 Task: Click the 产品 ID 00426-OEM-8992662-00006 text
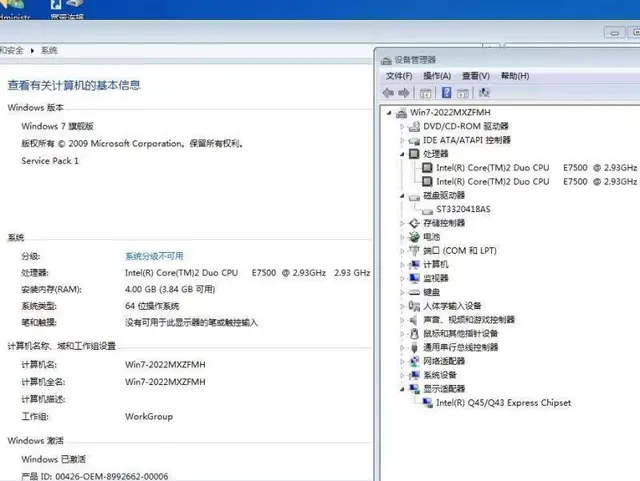pos(95,476)
